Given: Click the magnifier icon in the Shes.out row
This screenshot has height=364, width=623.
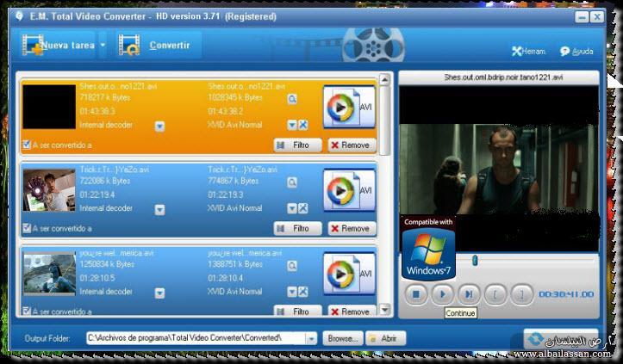Looking at the screenshot, I should (292, 99).
